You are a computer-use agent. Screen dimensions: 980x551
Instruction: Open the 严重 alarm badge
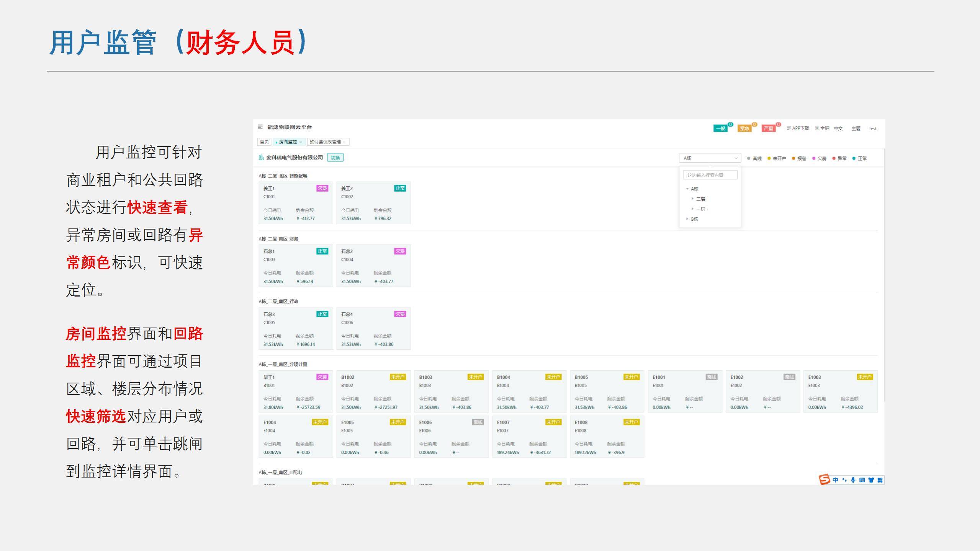pos(768,129)
